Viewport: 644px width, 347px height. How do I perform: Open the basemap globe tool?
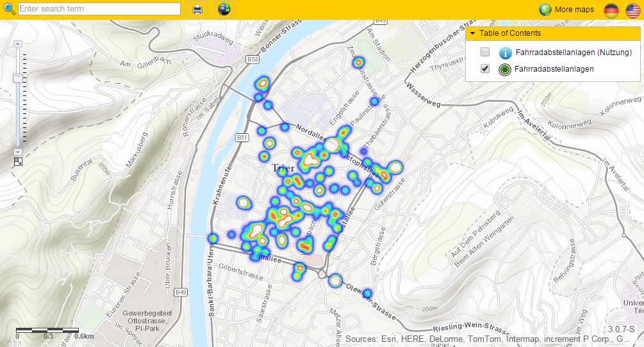tap(224, 10)
